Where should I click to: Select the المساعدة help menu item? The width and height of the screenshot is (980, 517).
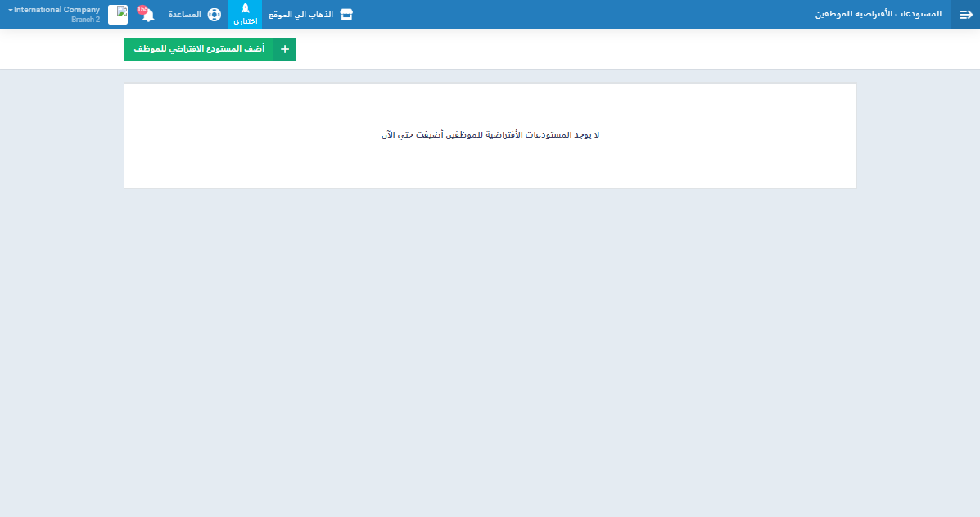(185, 15)
